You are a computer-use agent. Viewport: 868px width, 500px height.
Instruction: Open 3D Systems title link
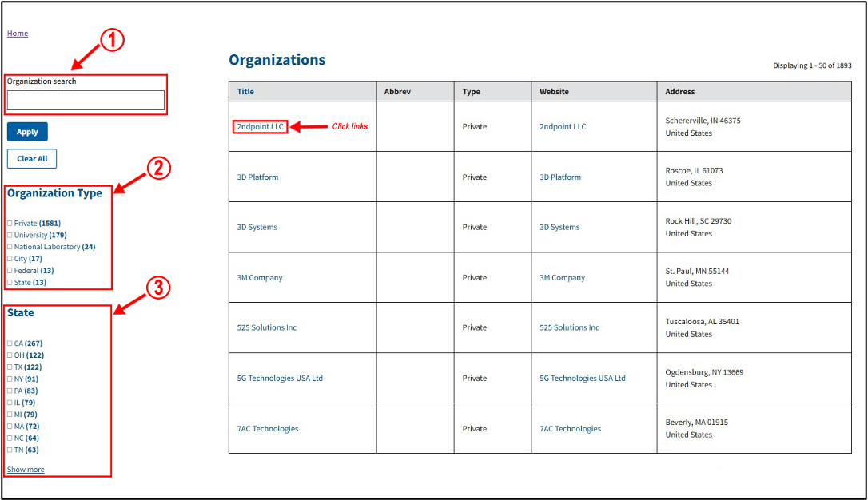click(257, 228)
